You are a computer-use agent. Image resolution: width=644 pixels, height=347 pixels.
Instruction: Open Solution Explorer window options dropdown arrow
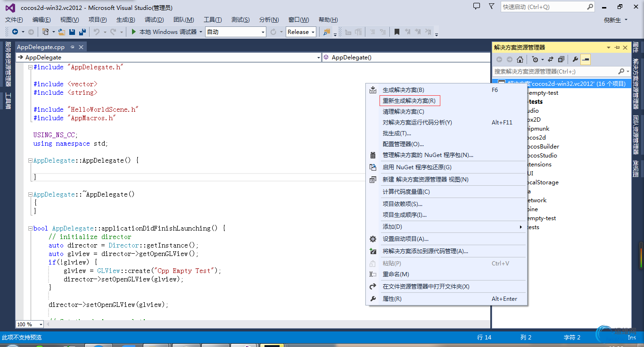[608, 47]
